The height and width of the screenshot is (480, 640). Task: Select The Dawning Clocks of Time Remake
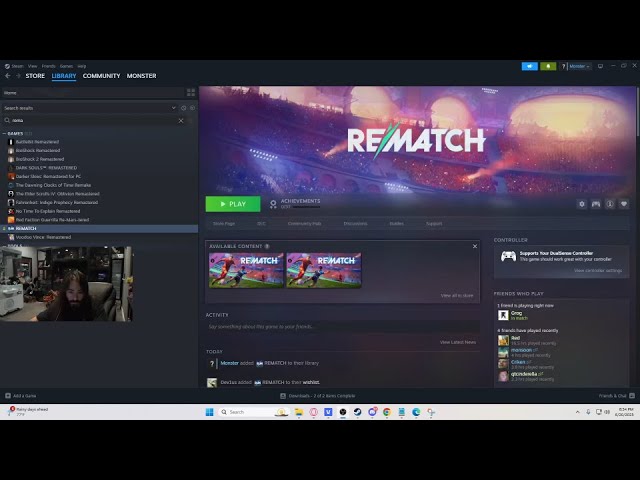53,185
